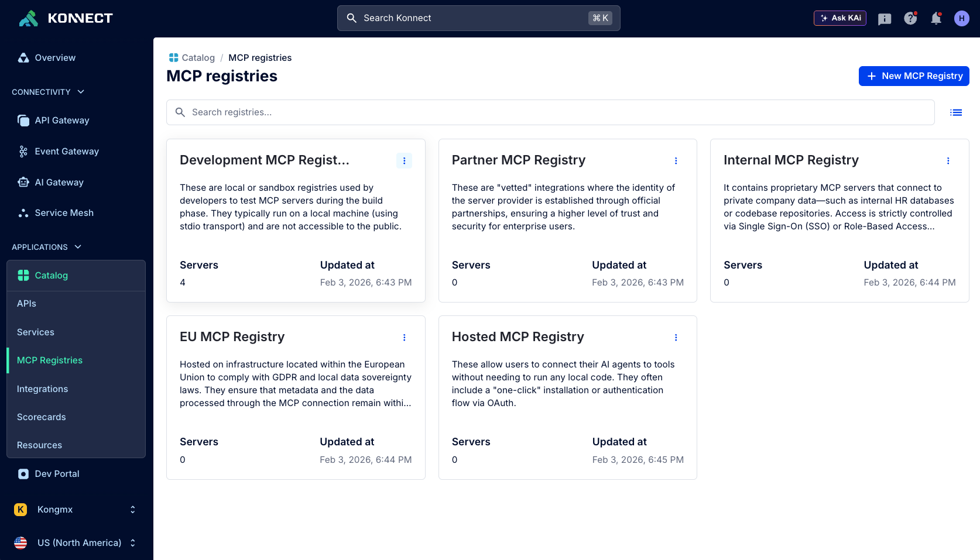Open the user avatar menu
The image size is (980, 560).
(961, 19)
